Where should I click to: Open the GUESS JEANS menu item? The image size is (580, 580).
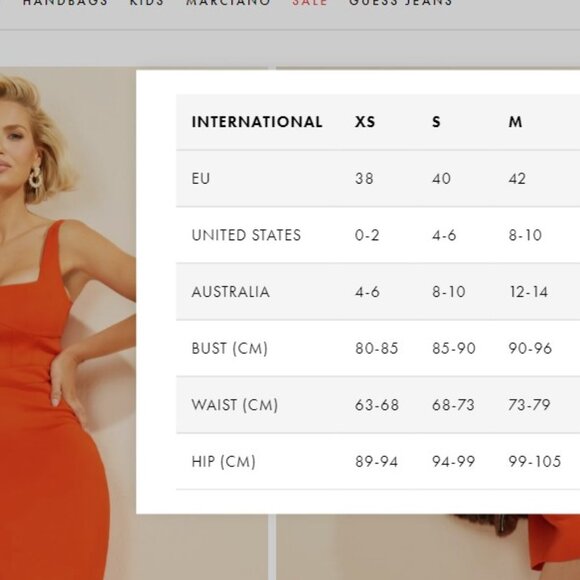401,3
